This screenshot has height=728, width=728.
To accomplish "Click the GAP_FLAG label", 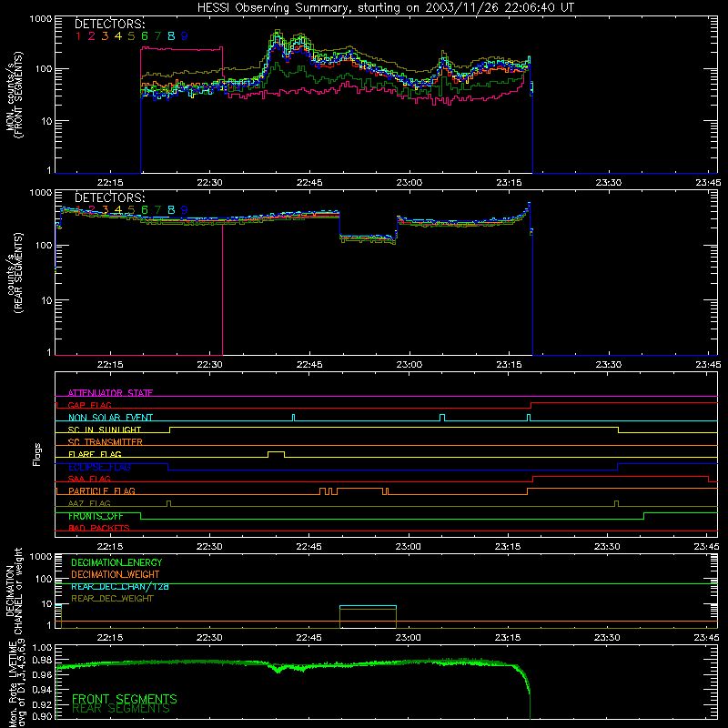I will (x=89, y=405).
